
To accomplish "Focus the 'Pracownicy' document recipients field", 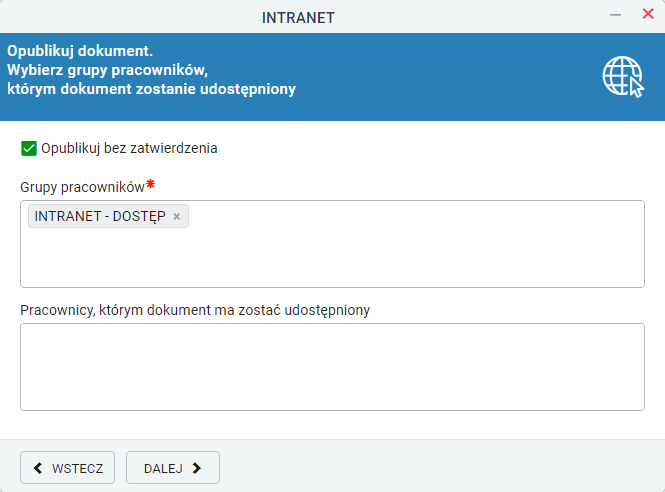I will 332,367.
